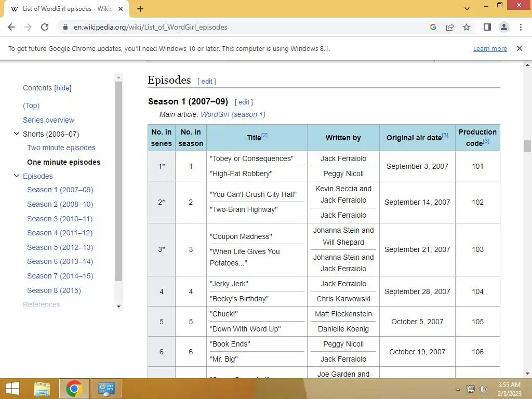Jump to Two minute episodes
The width and height of the screenshot is (532, 399).
tap(61, 148)
